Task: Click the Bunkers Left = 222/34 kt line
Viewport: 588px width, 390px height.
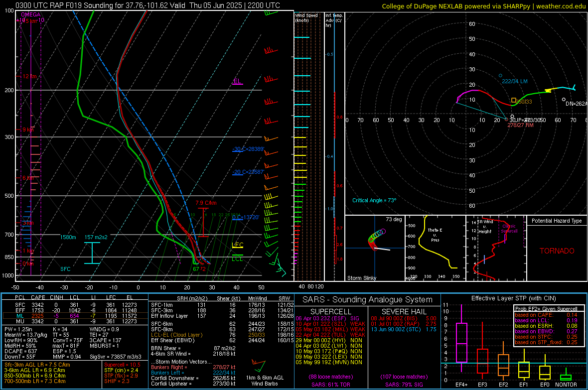Action: tap(193, 373)
